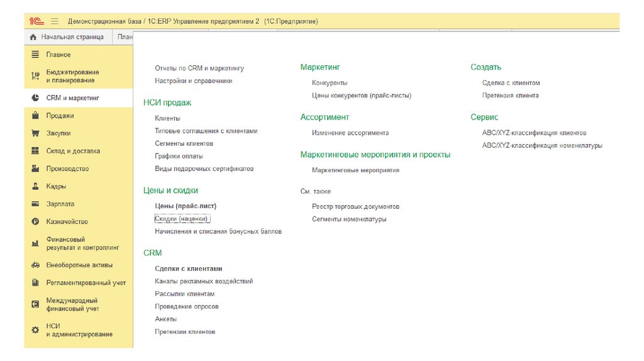Viewport: 644px width, 361px height.
Task: Click the CRM и маркетинг pie icon
Action: [35, 97]
